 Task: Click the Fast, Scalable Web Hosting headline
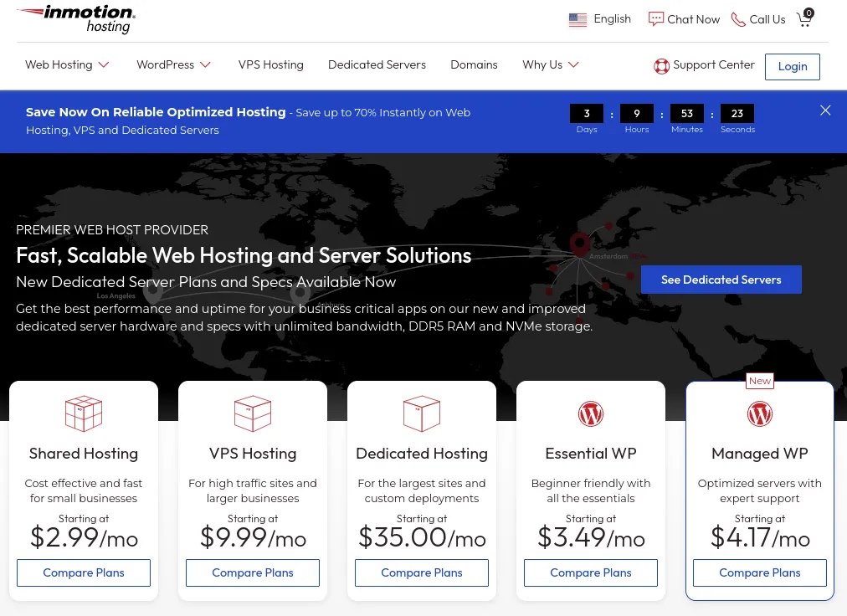[244, 255]
